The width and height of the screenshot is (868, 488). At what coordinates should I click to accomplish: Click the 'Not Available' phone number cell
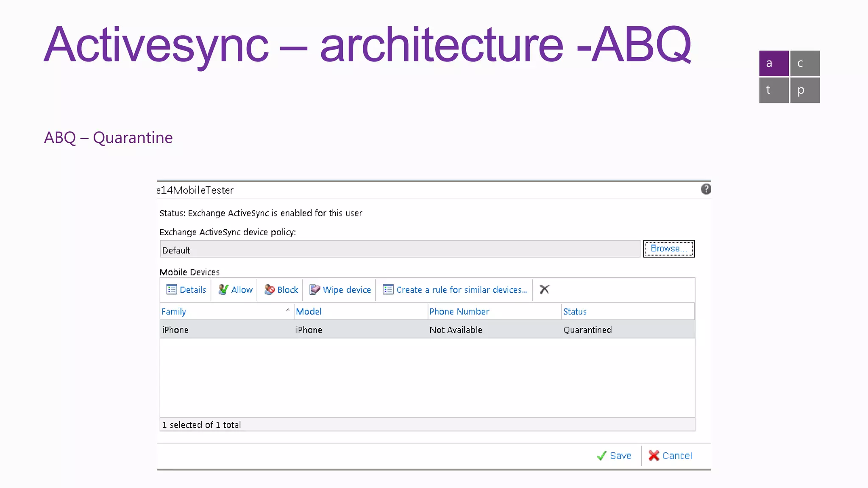tap(456, 330)
